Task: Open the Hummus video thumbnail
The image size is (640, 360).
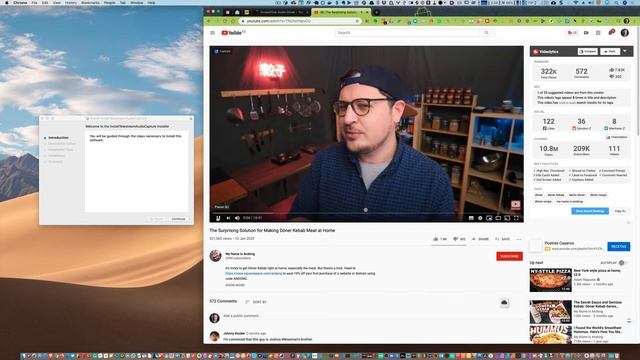Action: (x=551, y=335)
